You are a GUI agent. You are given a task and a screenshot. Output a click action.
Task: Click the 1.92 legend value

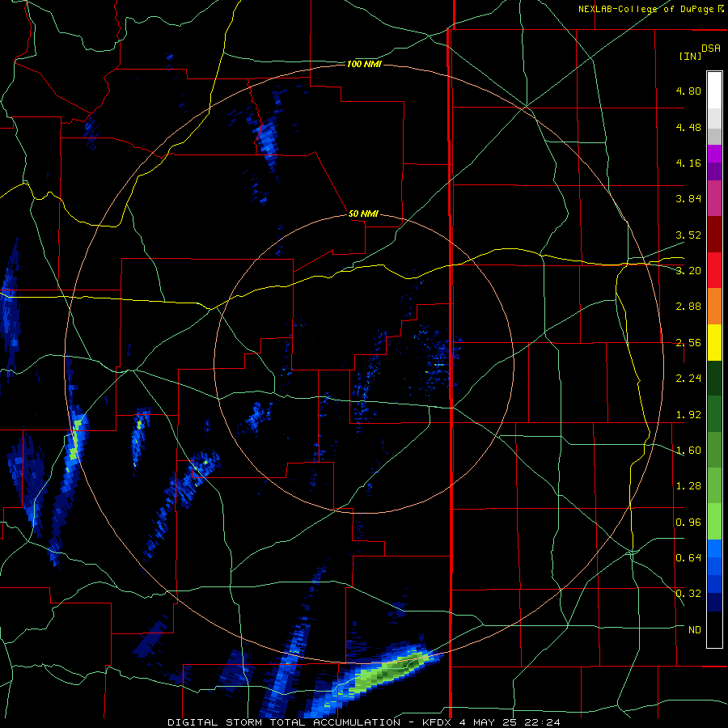click(688, 415)
